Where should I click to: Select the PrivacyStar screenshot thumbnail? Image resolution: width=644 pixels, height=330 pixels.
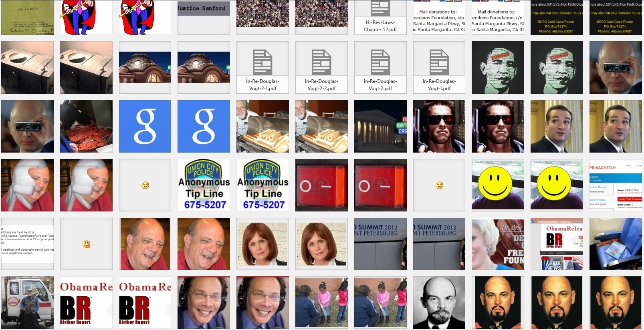point(616,185)
